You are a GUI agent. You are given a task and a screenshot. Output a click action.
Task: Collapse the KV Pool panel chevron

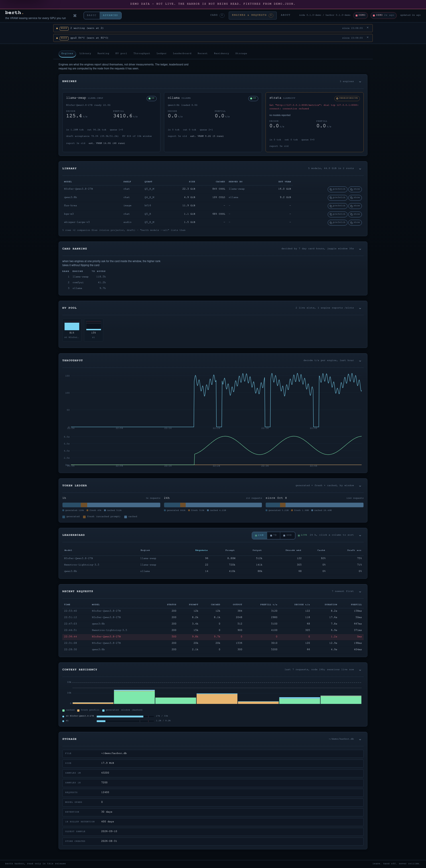click(360, 308)
